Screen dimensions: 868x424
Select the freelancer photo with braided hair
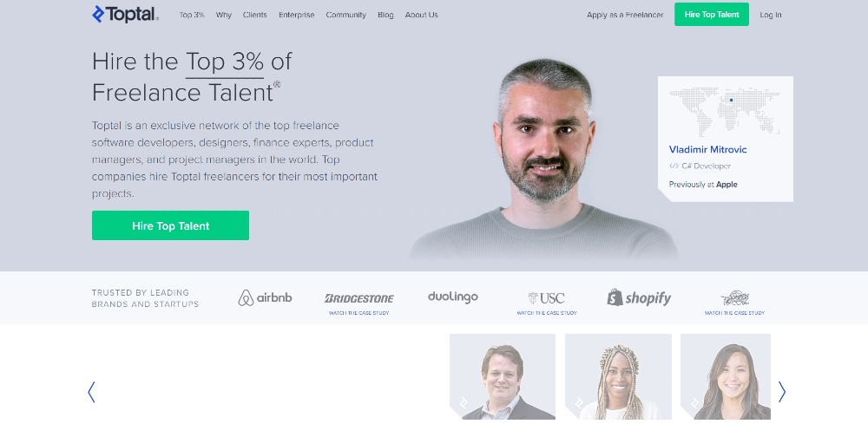point(618,376)
